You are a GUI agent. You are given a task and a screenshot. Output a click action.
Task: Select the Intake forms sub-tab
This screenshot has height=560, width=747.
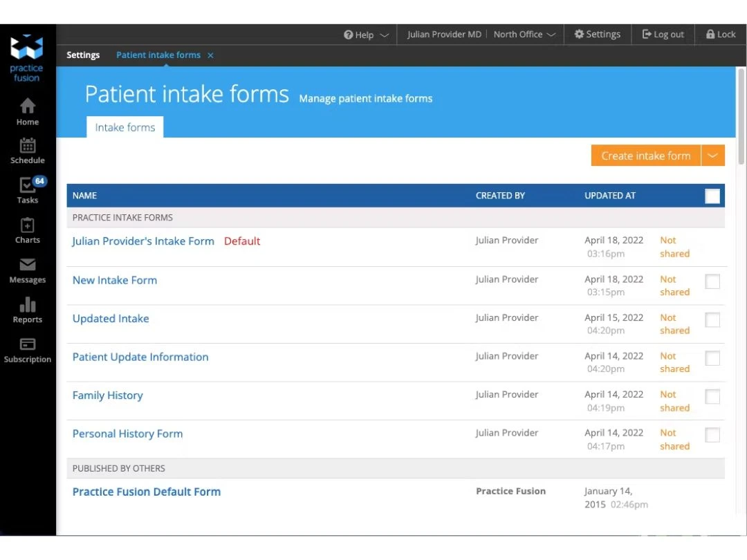[124, 127]
